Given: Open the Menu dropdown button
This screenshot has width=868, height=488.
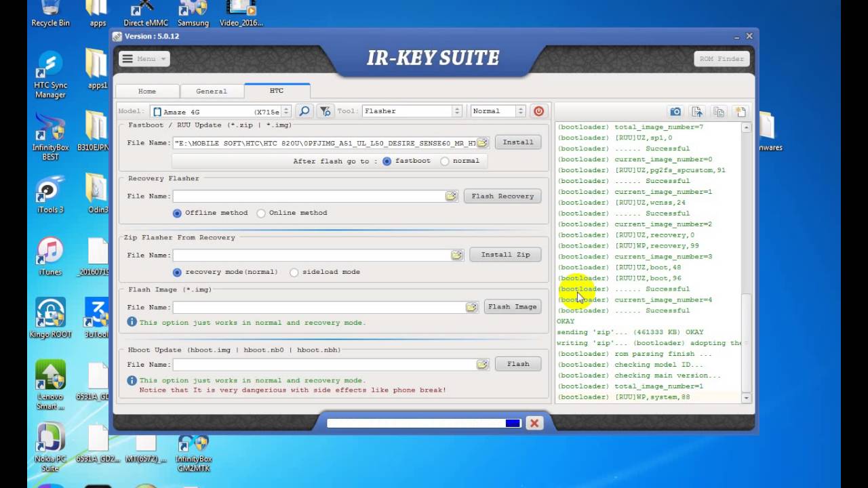Looking at the screenshot, I should tap(144, 59).
